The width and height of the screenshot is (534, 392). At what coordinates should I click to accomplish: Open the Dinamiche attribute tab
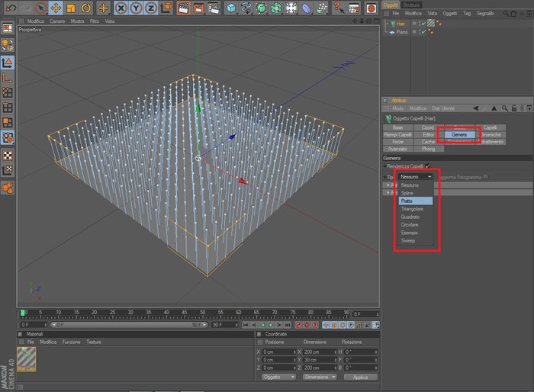pyautogui.click(x=491, y=134)
